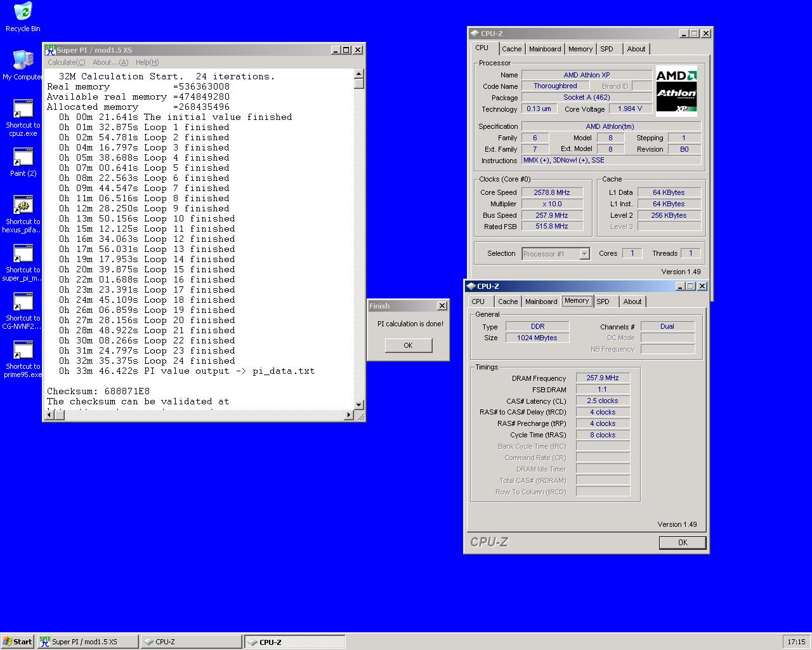This screenshot has height=650, width=812.
Task: Maximize the Super PI window
Action: [x=346, y=50]
